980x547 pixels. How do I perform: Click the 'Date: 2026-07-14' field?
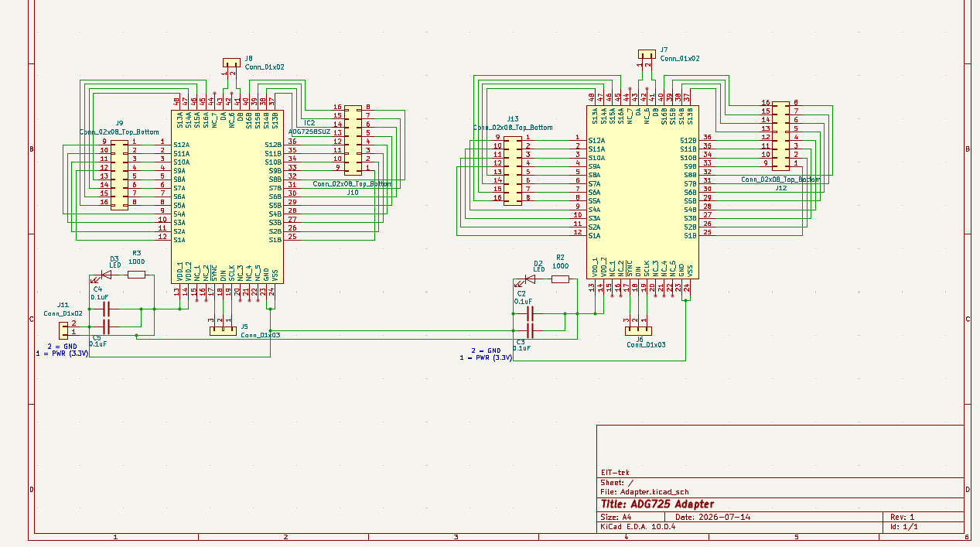click(x=713, y=517)
